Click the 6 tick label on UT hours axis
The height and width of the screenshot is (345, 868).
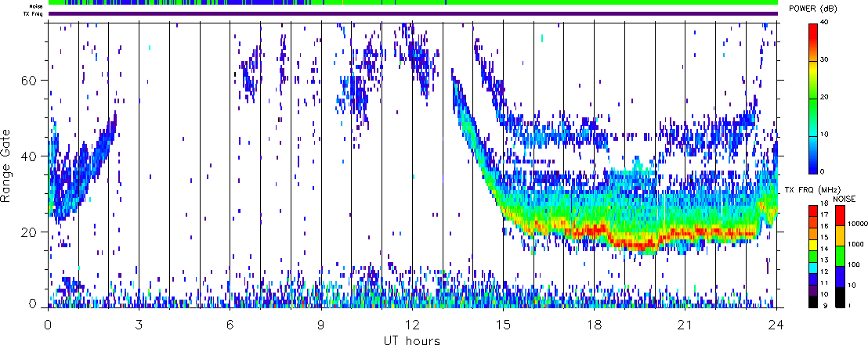coord(230,323)
